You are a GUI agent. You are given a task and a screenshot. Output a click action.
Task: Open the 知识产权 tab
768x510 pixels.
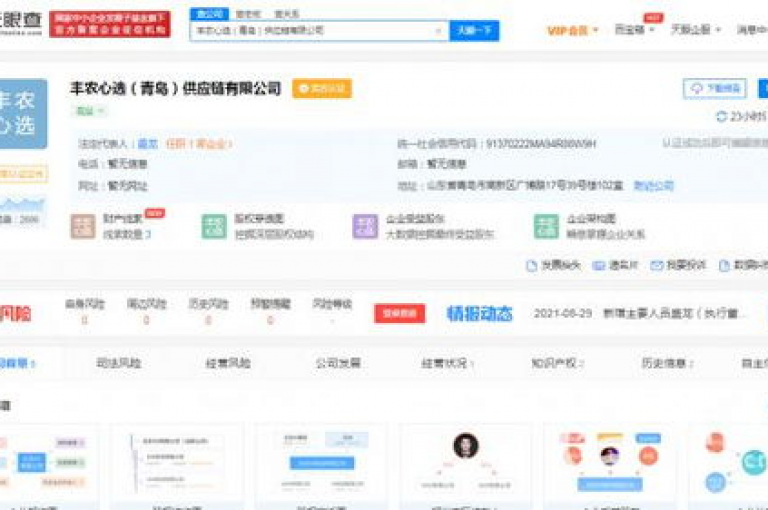(x=557, y=363)
